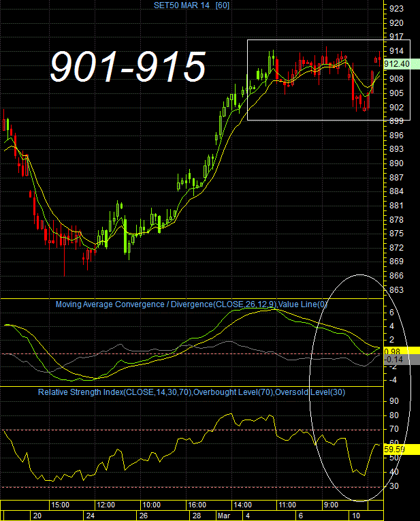Click the 14:00 time axis label

243,505
